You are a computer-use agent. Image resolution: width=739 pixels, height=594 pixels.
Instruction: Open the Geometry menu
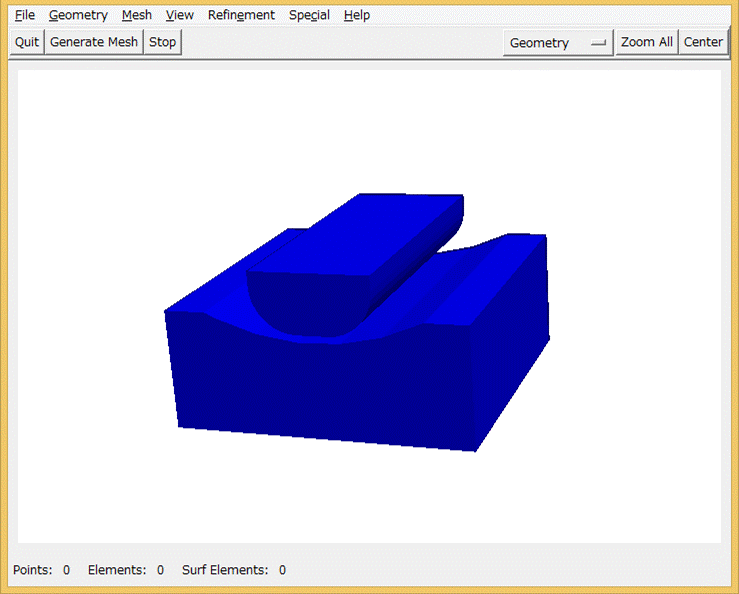(78, 15)
